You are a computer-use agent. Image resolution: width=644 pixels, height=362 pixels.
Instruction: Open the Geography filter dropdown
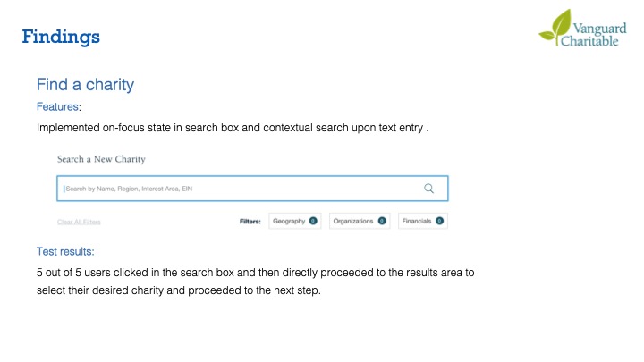[x=290, y=221]
